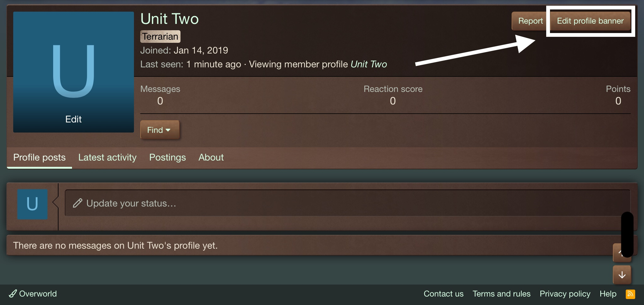Click the Help link in footer
644x305 pixels.
pos(608,294)
